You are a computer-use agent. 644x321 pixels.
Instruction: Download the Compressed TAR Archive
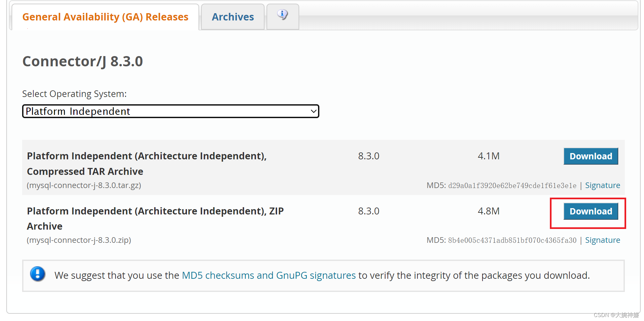coord(590,156)
